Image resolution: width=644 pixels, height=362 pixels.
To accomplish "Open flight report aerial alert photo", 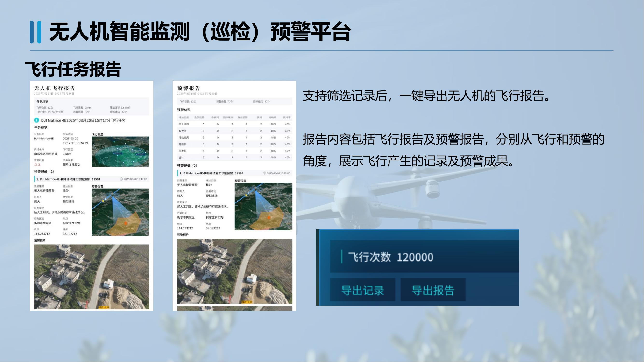I will pos(92,277).
